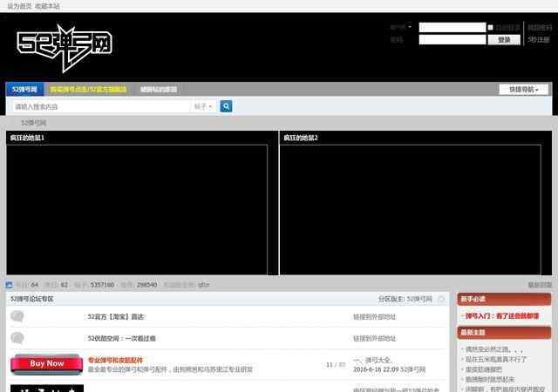This screenshot has height=392, width=558.
Task: Click 设为首页 in the top bar
Action: pyautogui.click(x=19, y=6)
